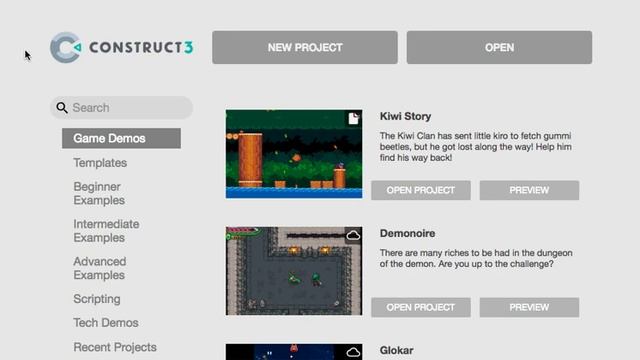Screen dimensions: 640x360
Task: Click the Construct 3 logo
Action: [x=122, y=47]
